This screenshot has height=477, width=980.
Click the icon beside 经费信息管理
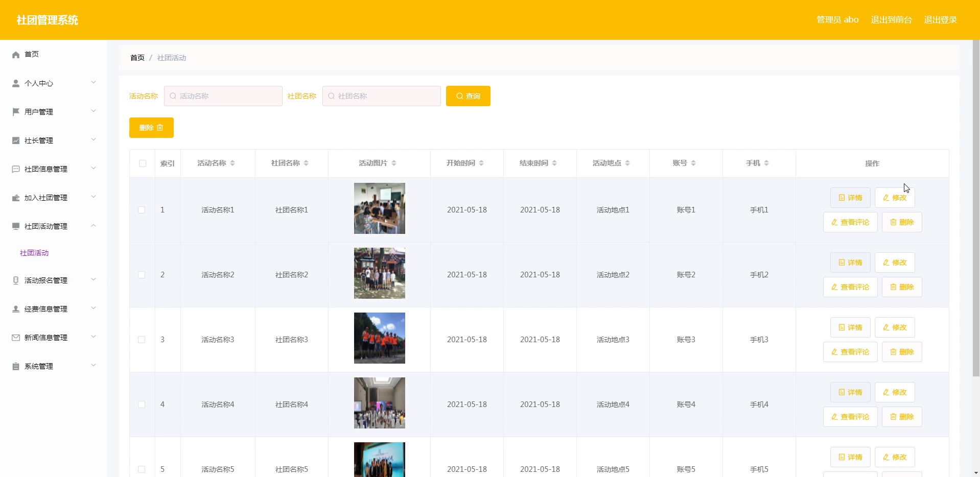coord(16,309)
